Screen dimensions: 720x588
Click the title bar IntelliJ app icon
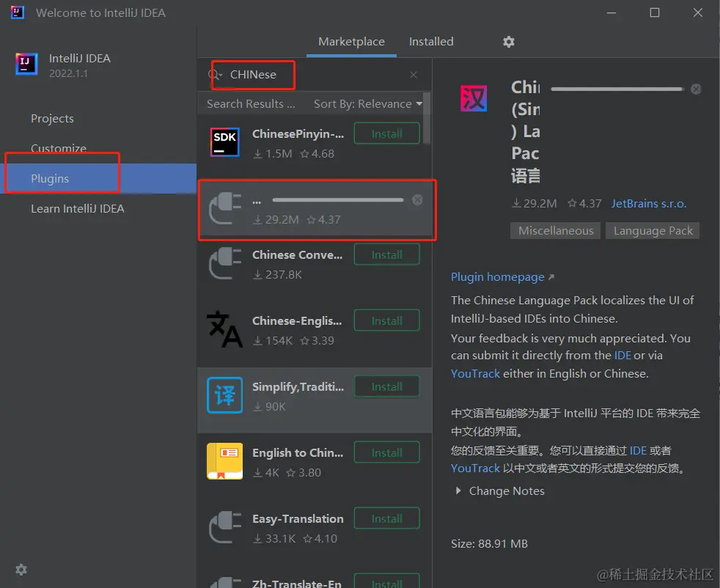[x=18, y=12]
